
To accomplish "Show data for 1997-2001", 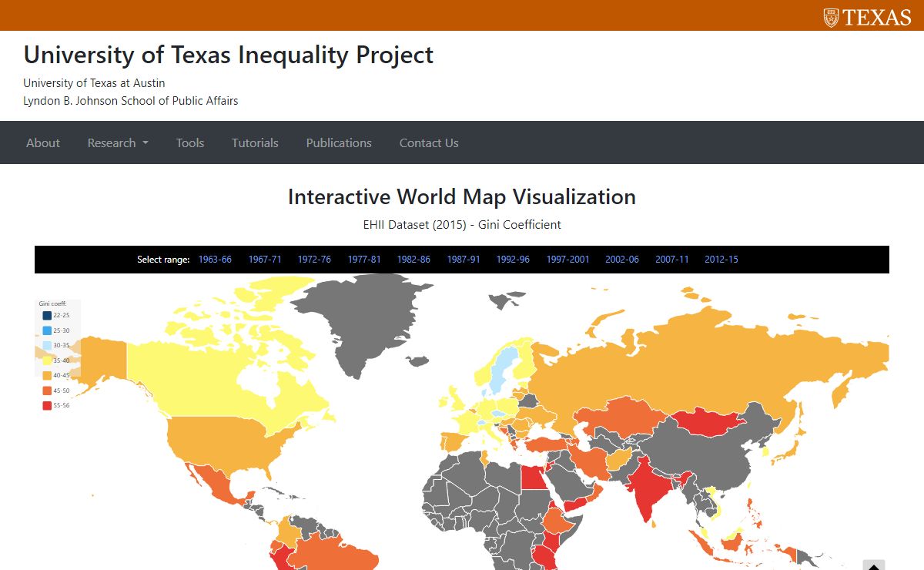I will coord(568,260).
